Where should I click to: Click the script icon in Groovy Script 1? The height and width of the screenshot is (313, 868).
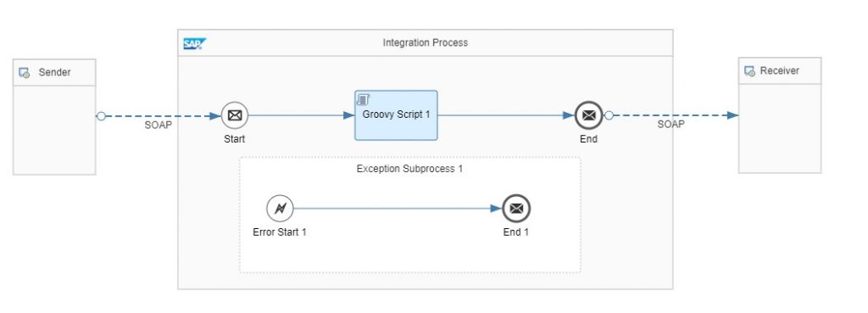363,99
